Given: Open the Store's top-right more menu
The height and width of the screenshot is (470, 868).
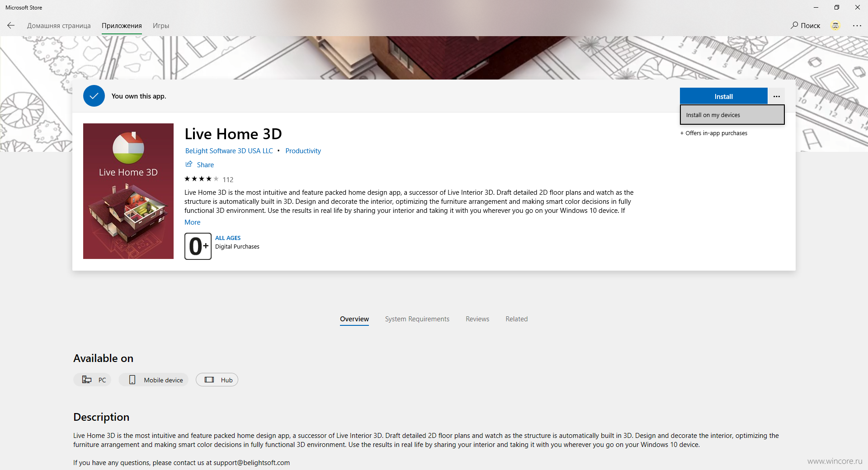Looking at the screenshot, I should (x=857, y=26).
